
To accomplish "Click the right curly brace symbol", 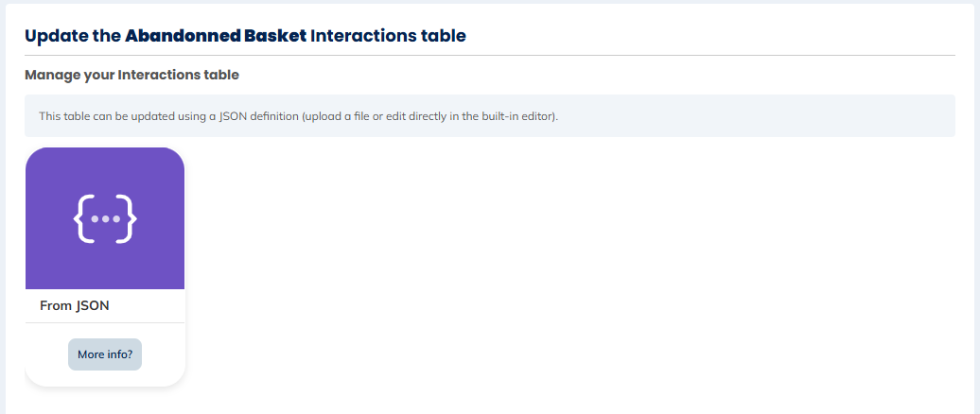I will (x=128, y=218).
